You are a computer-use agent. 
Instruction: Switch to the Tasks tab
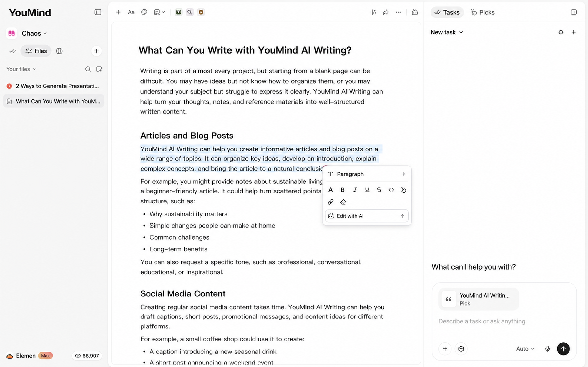(x=447, y=12)
